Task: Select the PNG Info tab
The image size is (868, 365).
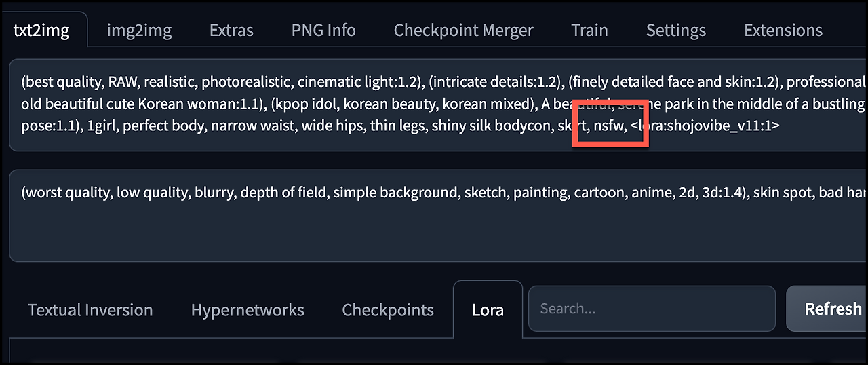Action: pos(323,31)
